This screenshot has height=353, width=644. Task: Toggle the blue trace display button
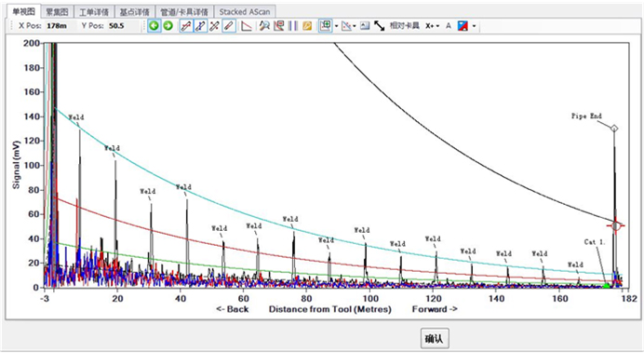coord(200,26)
